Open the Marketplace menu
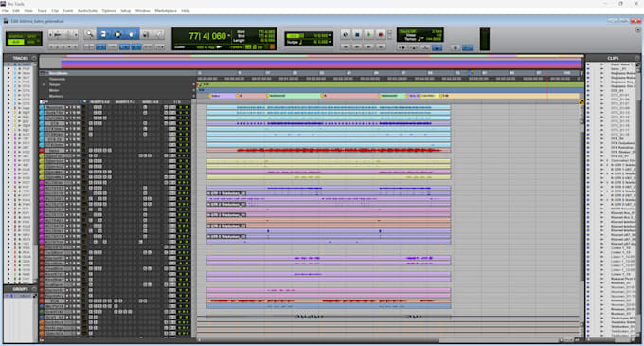The height and width of the screenshot is (346, 644). click(x=166, y=11)
